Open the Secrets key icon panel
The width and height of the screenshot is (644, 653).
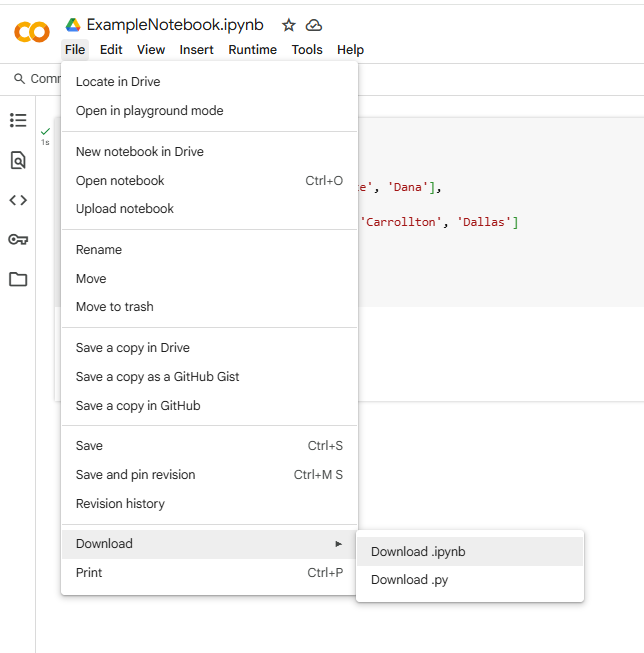coord(18,240)
